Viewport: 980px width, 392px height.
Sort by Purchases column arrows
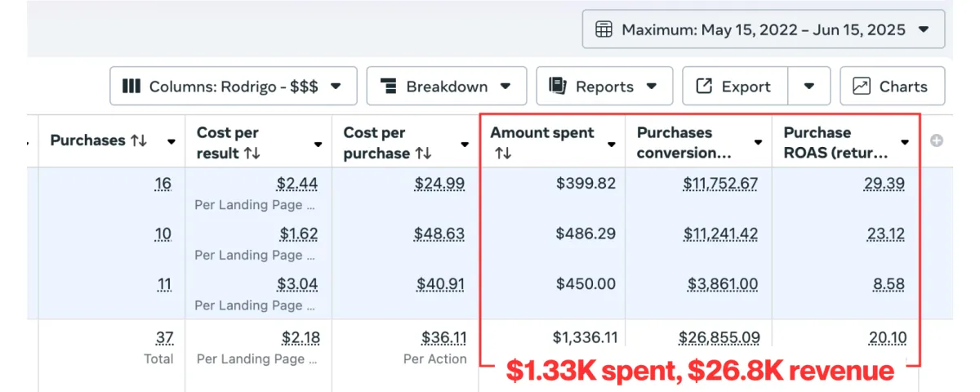click(x=139, y=140)
